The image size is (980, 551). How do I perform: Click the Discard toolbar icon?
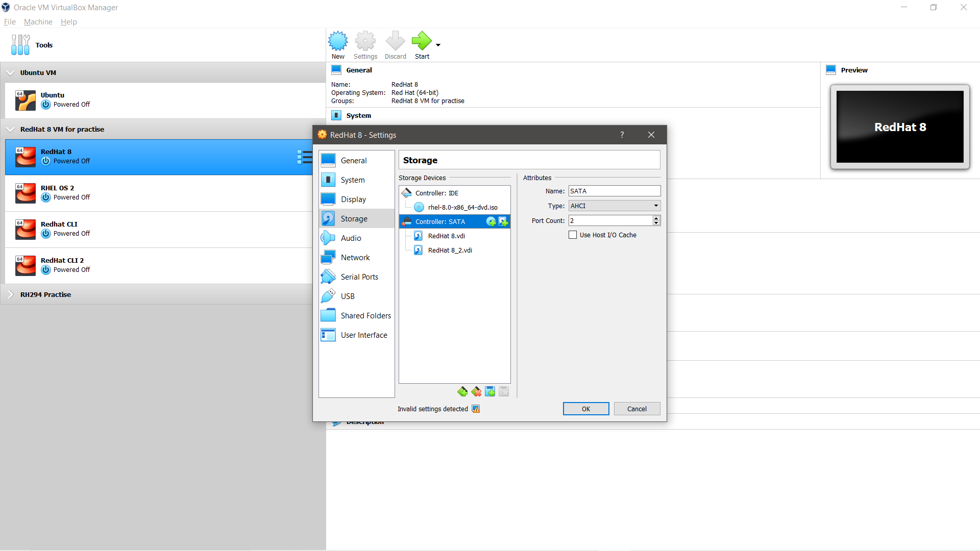click(395, 45)
